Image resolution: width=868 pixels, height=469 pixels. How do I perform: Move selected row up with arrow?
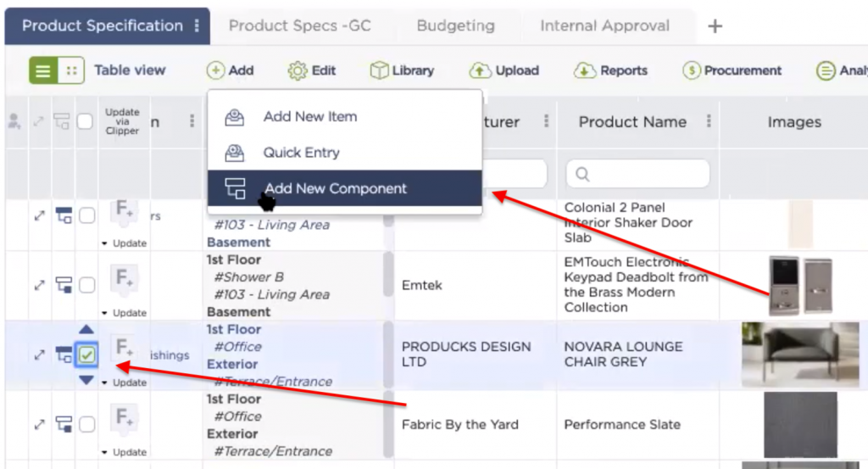pyautogui.click(x=86, y=330)
